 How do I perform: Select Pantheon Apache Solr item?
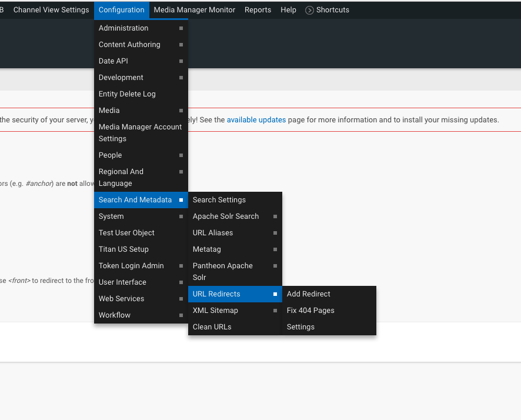(x=235, y=272)
